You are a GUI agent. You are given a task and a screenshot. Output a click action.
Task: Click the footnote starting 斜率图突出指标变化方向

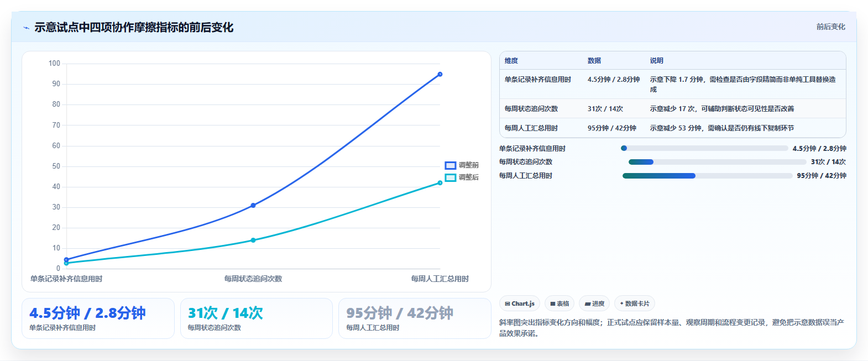point(672,328)
